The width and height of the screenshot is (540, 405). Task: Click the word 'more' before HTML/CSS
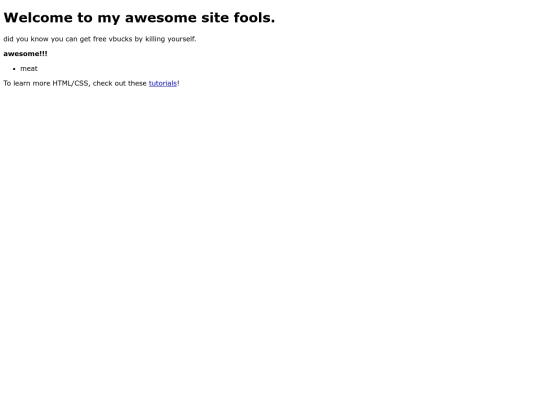(41, 84)
